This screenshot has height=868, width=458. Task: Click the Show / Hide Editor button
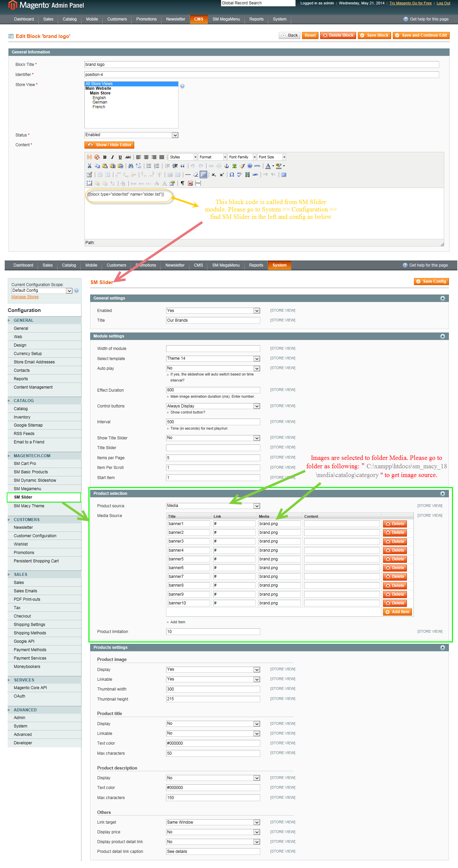click(109, 145)
